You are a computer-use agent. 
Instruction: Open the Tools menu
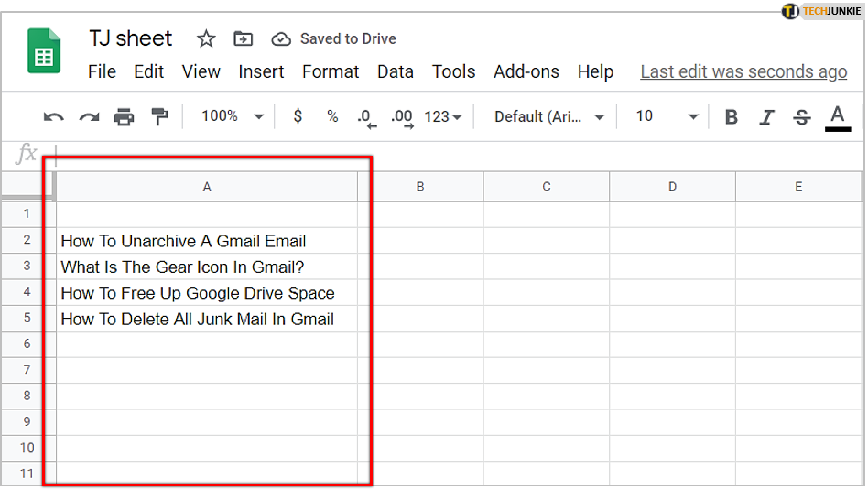click(453, 72)
